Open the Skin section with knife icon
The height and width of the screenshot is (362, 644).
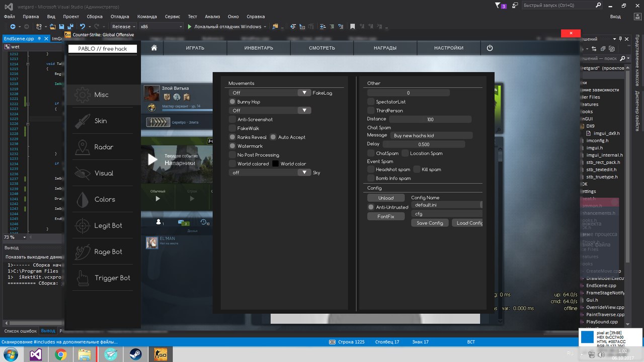click(101, 121)
